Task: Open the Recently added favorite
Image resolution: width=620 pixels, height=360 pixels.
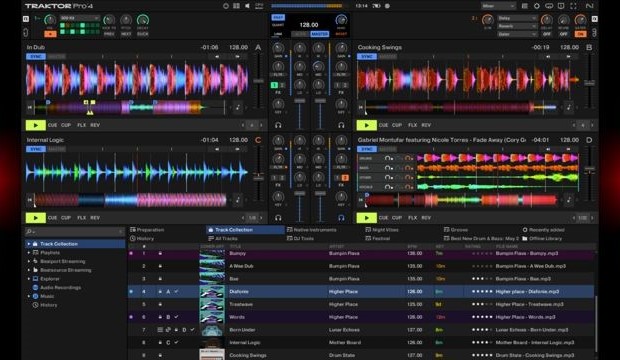Action: (543, 229)
